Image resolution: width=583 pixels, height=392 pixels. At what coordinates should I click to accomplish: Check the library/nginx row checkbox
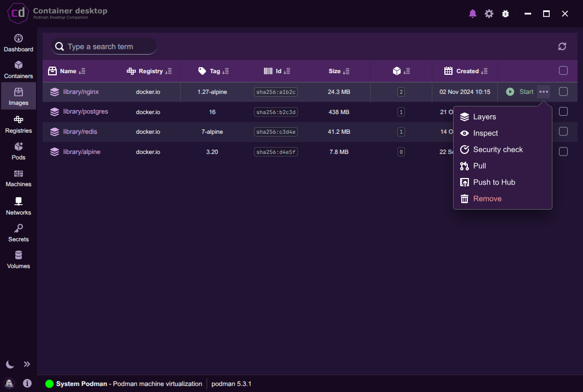(563, 92)
